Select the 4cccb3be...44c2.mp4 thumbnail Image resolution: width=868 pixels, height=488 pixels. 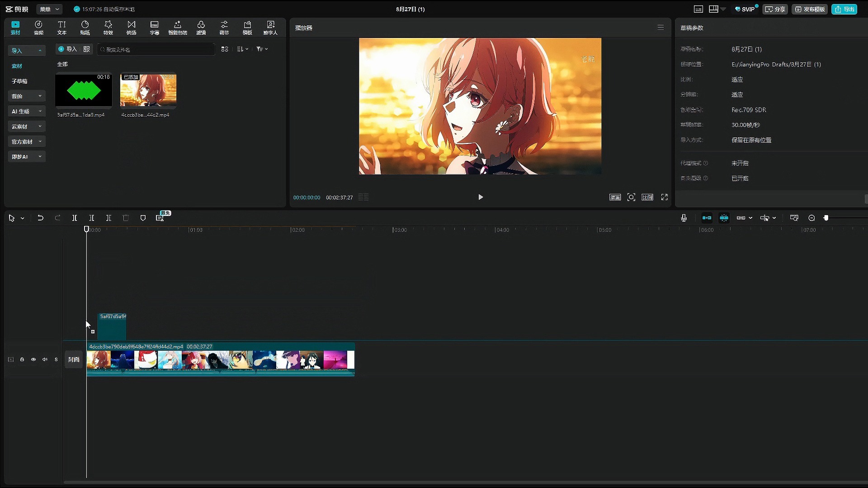coord(148,90)
